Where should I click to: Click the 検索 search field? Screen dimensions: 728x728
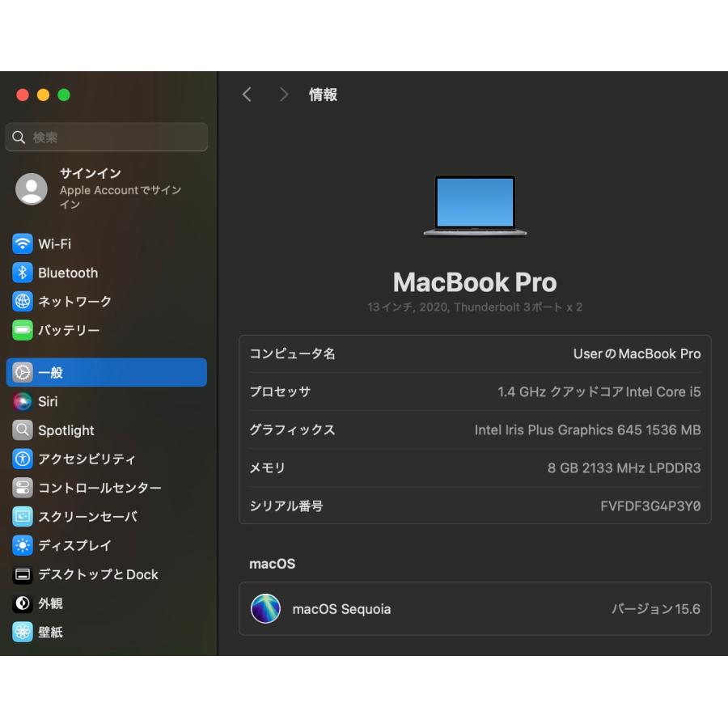click(106, 137)
